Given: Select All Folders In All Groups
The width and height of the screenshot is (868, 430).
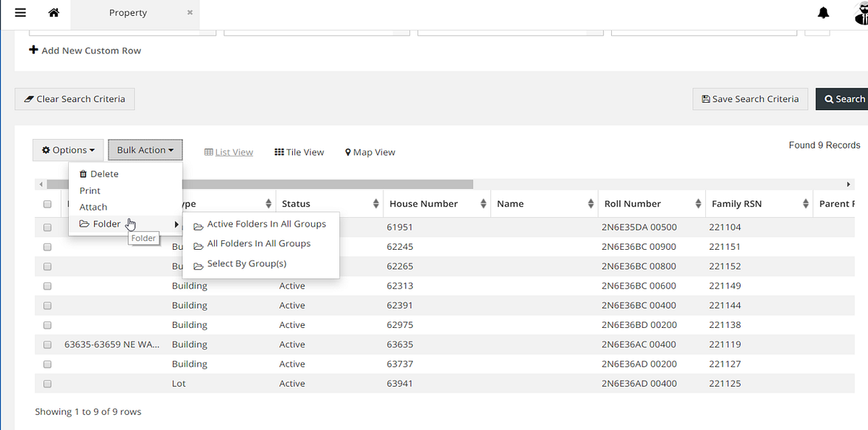Looking at the screenshot, I should [252, 244].
